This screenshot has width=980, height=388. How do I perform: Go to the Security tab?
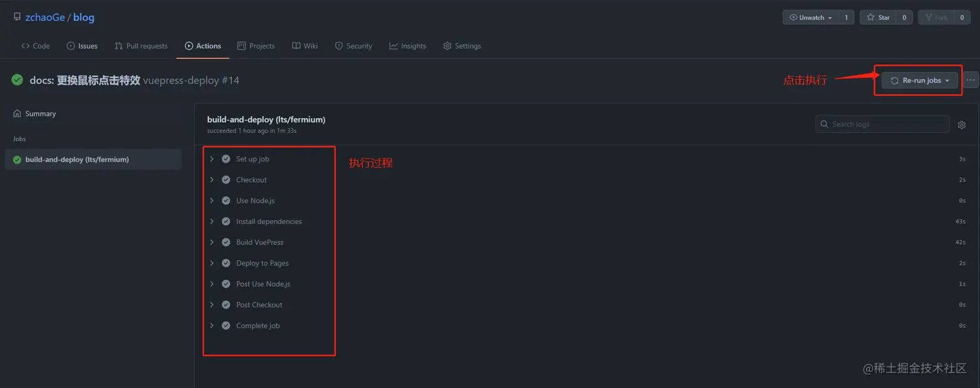tap(353, 46)
